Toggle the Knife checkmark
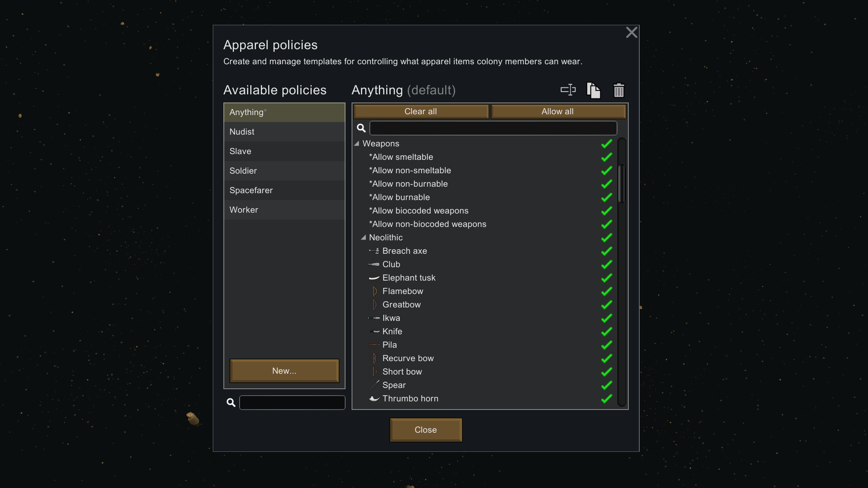This screenshot has height=488, width=868. click(606, 331)
